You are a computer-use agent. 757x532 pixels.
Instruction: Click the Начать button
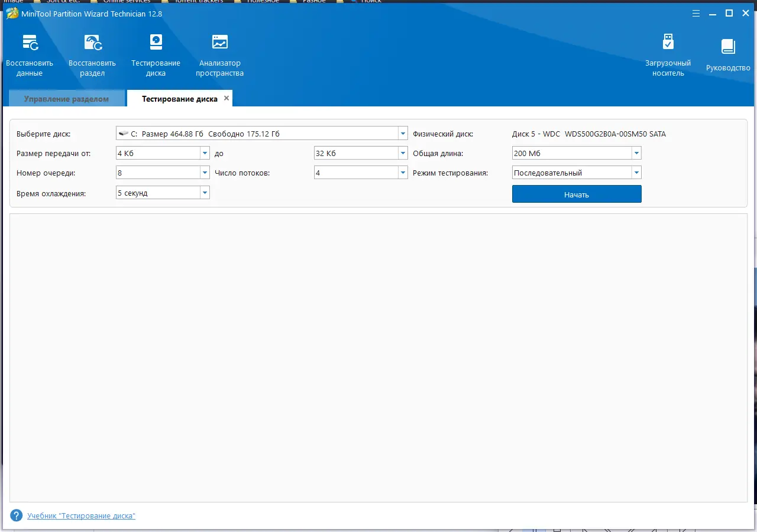(x=577, y=194)
